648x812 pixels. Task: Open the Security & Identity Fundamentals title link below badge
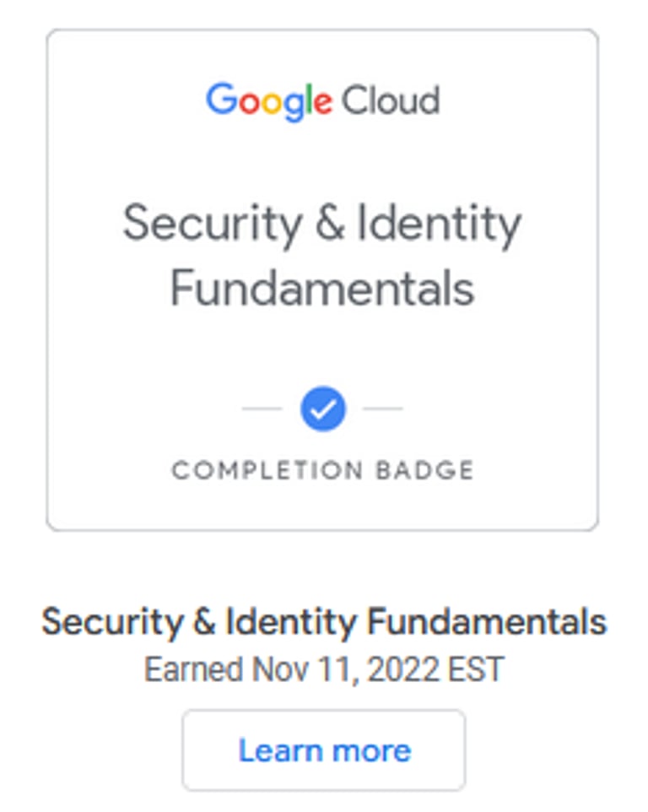tap(324, 623)
